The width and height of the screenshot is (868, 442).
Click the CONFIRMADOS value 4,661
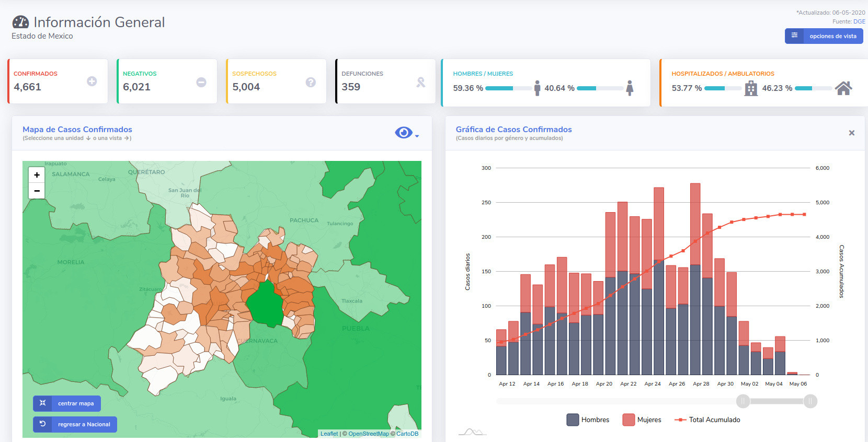tap(27, 87)
